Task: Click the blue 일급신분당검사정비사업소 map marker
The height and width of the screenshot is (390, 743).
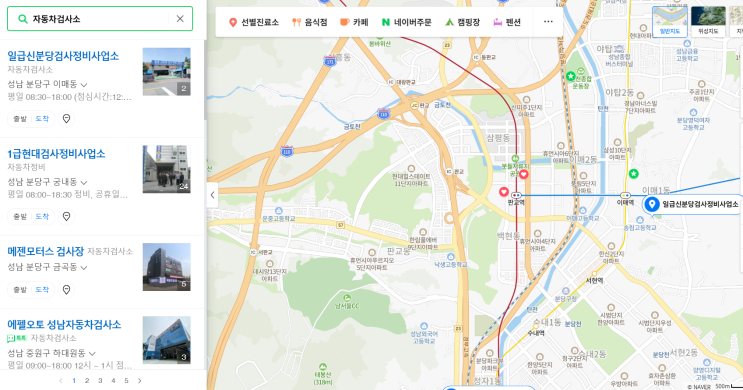Action: [x=652, y=204]
